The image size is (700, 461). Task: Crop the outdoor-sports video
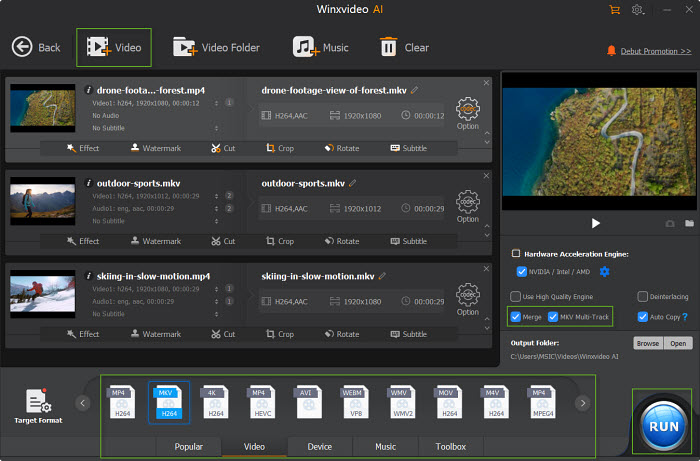pyautogui.click(x=280, y=241)
